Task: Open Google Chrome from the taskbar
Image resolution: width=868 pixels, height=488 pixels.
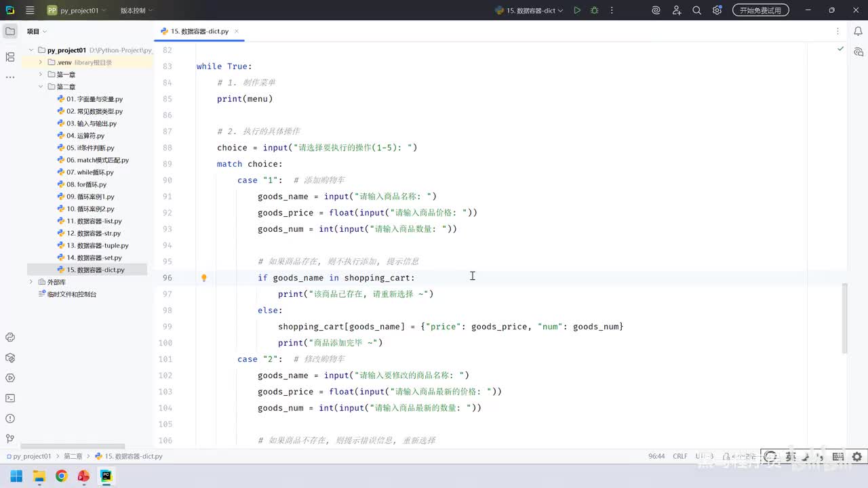Action: (61, 476)
